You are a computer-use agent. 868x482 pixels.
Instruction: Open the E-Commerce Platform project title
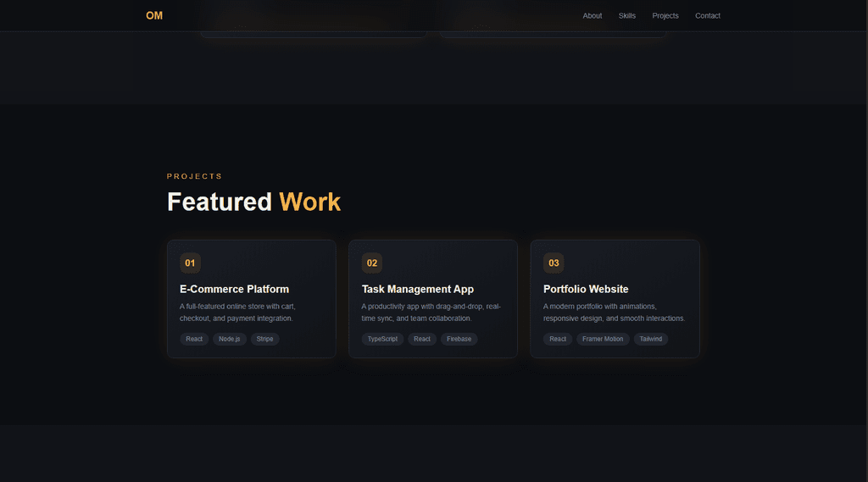[x=234, y=289]
